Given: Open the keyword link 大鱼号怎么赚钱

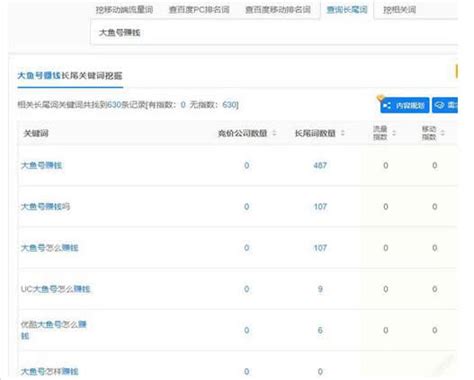Looking at the screenshot, I should click(49, 248).
